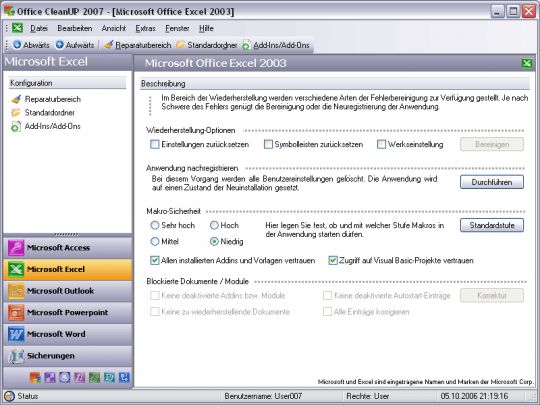Click the Korrektur button
The width and height of the screenshot is (540, 405).
(492, 295)
